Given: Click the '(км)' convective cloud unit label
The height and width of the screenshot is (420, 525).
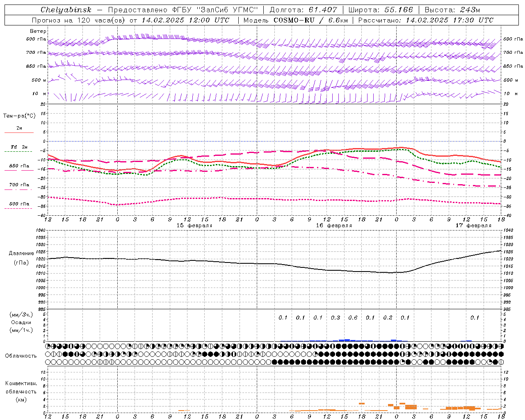Looking at the screenshot, I should point(21,399).
